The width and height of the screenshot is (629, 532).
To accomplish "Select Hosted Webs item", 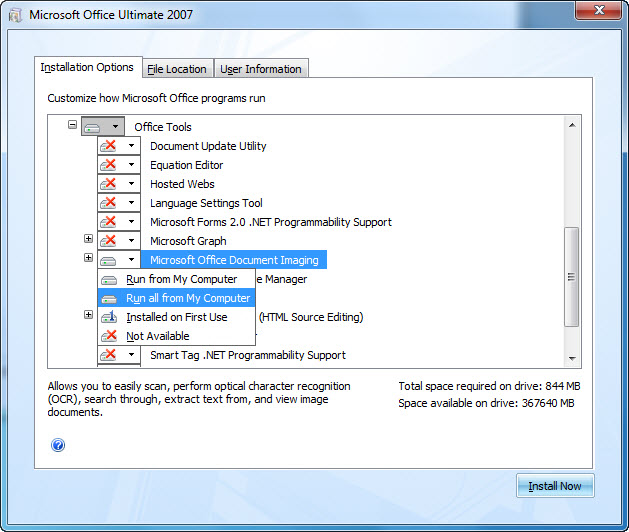I will click(182, 184).
